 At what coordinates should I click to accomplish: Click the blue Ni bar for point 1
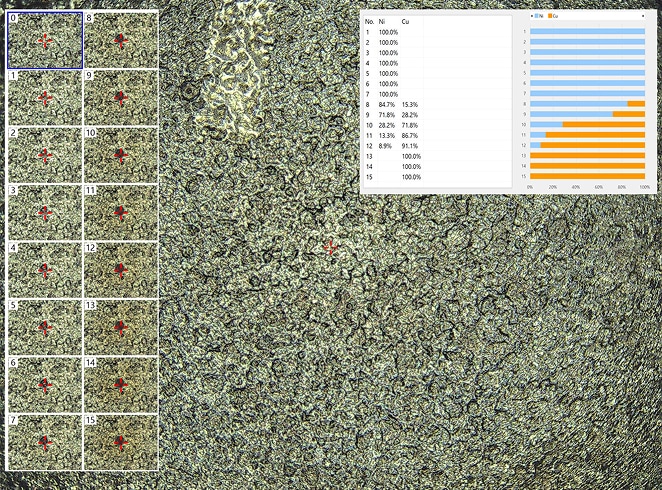[586, 31]
